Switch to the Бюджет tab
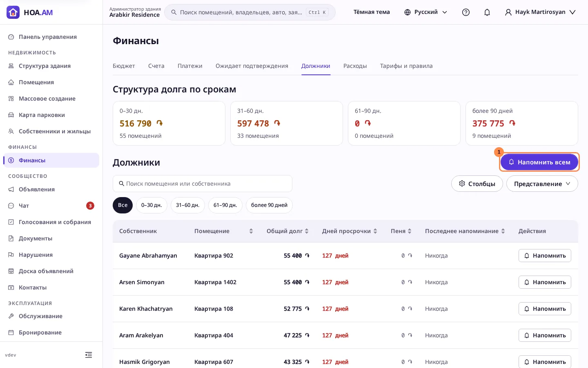 click(124, 66)
